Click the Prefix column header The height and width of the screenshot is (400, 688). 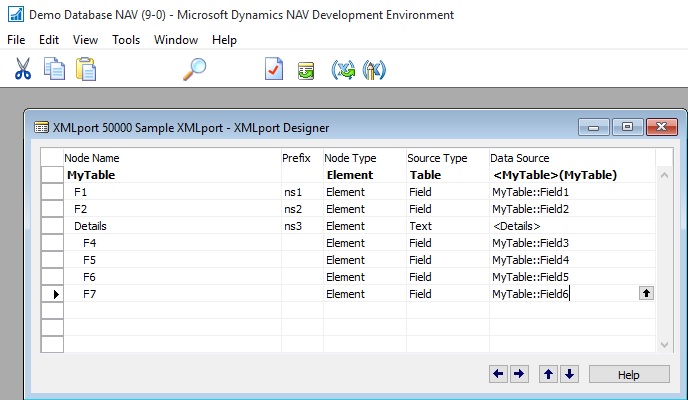pos(302,158)
